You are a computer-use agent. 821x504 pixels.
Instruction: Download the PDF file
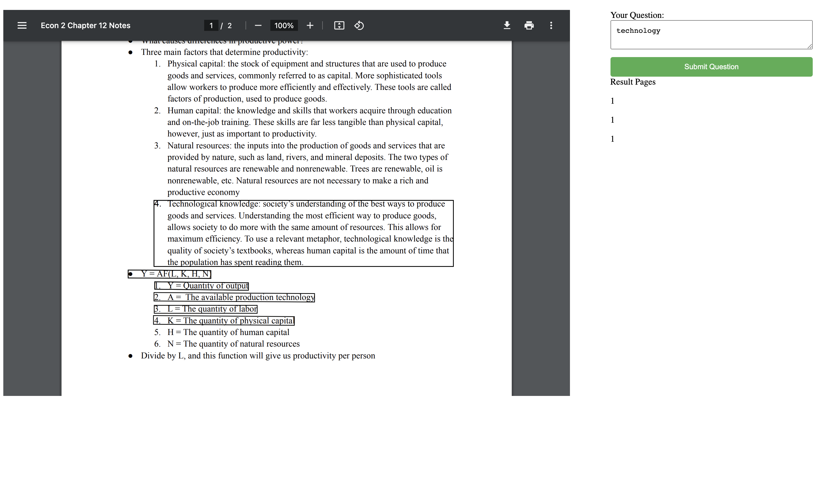coord(507,26)
